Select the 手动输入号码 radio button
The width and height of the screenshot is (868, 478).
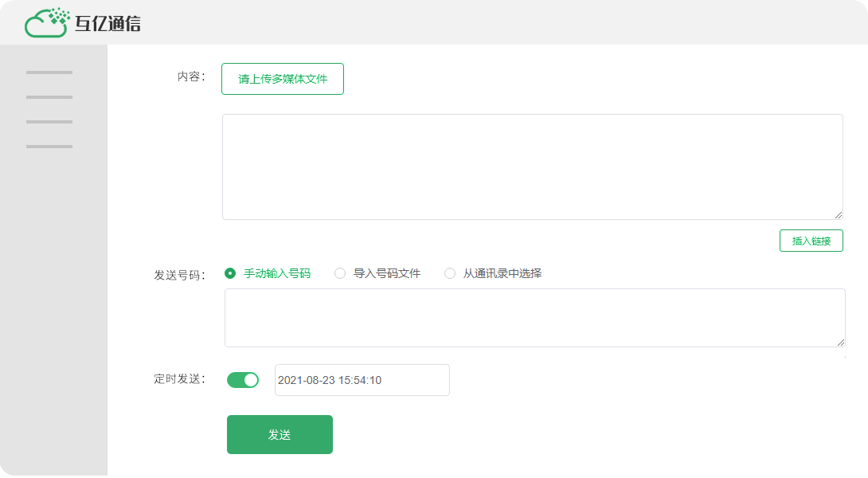229,272
